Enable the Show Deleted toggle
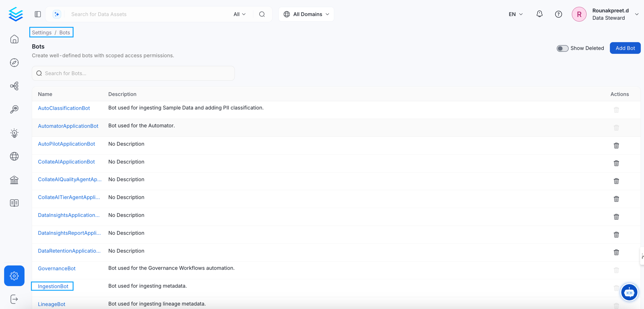The width and height of the screenshot is (644, 309). tap(563, 48)
